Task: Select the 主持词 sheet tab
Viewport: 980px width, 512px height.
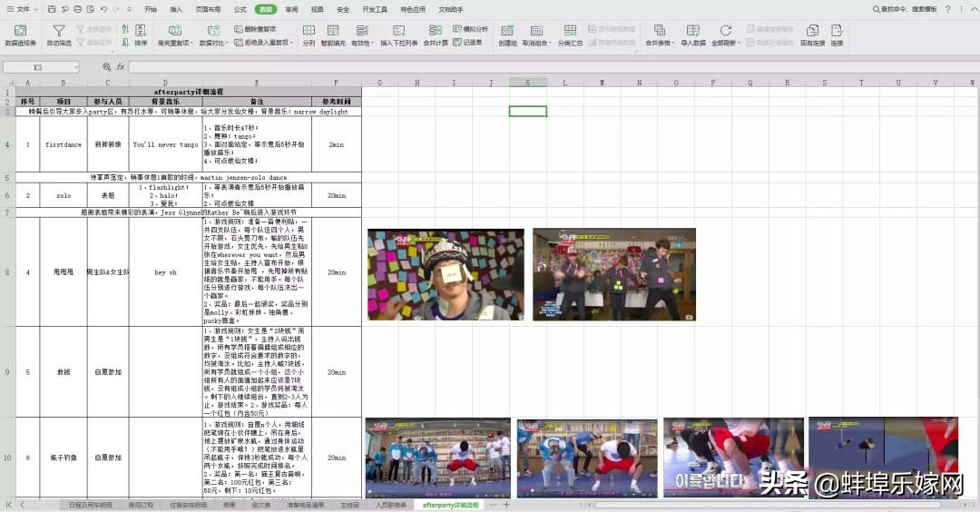Action: pos(349,505)
